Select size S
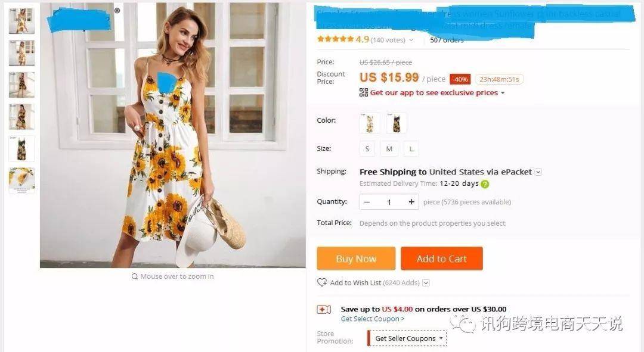This screenshot has height=352, width=644. click(367, 149)
